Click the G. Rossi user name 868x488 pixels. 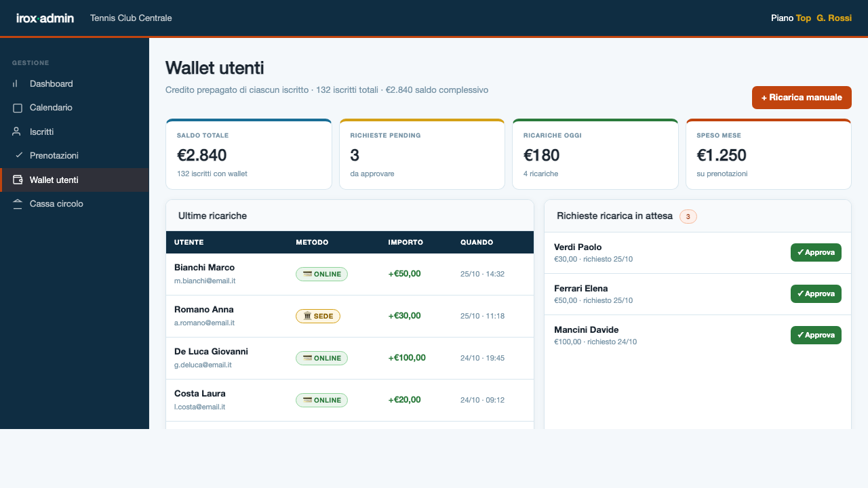coord(834,18)
